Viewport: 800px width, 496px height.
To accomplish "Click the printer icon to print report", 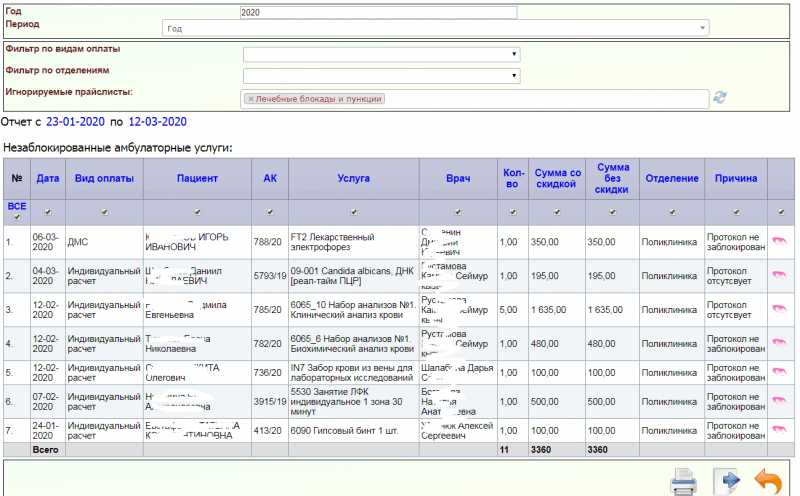I will coord(684,481).
